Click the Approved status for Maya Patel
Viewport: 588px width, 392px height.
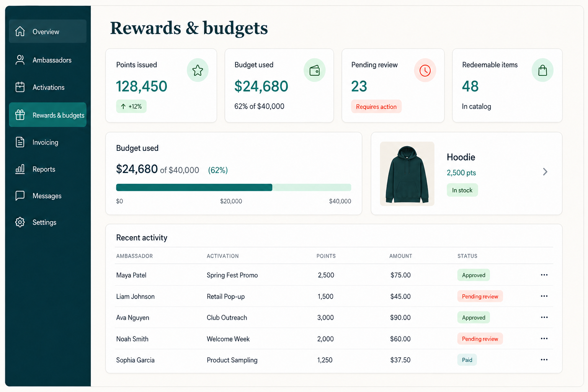(474, 275)
